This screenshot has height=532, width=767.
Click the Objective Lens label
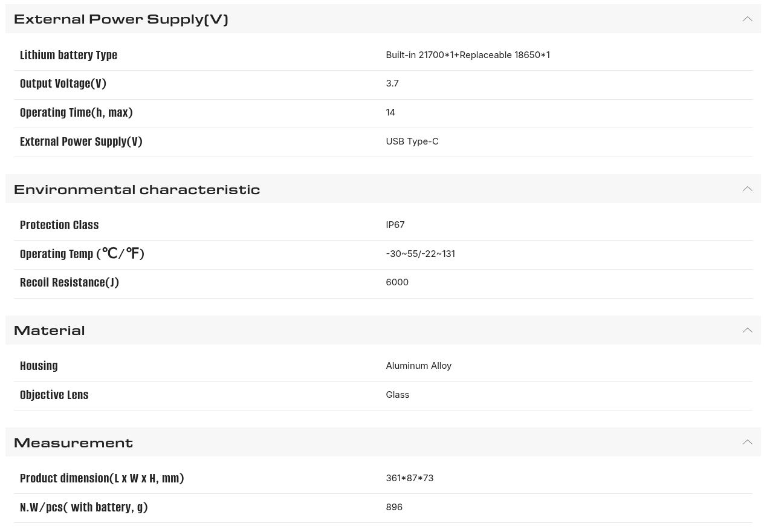pos(54,395)
